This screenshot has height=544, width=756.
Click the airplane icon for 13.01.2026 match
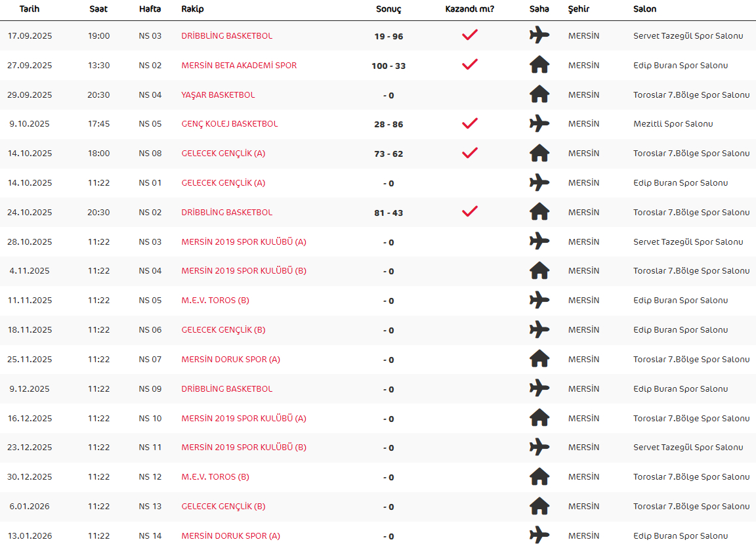[539, 535]
